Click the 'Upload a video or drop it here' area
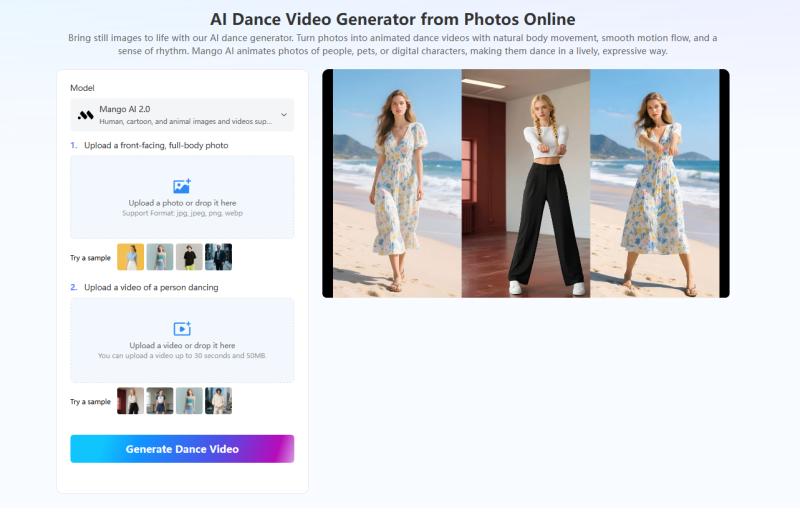The width and height of the screenshot is (800, 512). pyautogui.click(x=182, y=345)
